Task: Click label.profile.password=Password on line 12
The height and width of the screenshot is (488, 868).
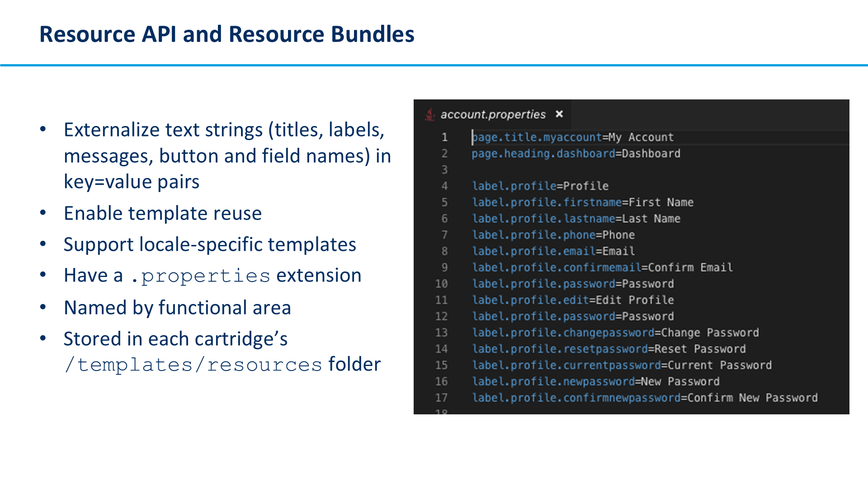Action: [x=573, y=316]
